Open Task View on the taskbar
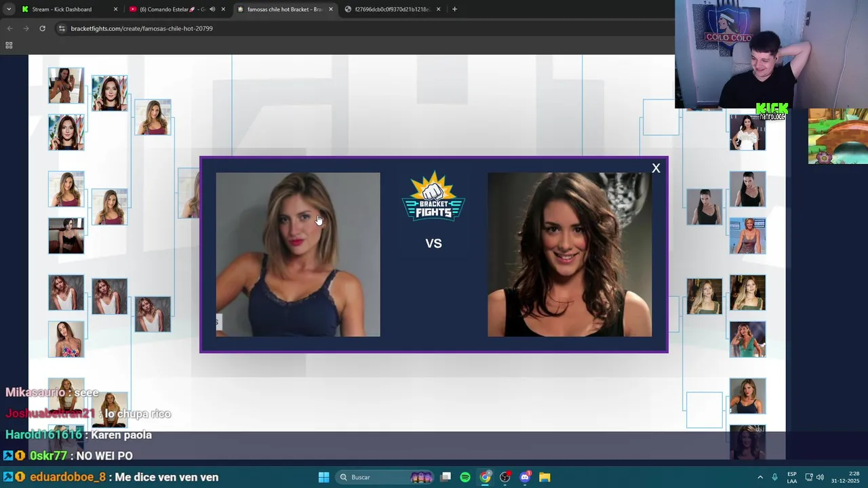The width and height of the screenshot is (868, 488). 446,477
